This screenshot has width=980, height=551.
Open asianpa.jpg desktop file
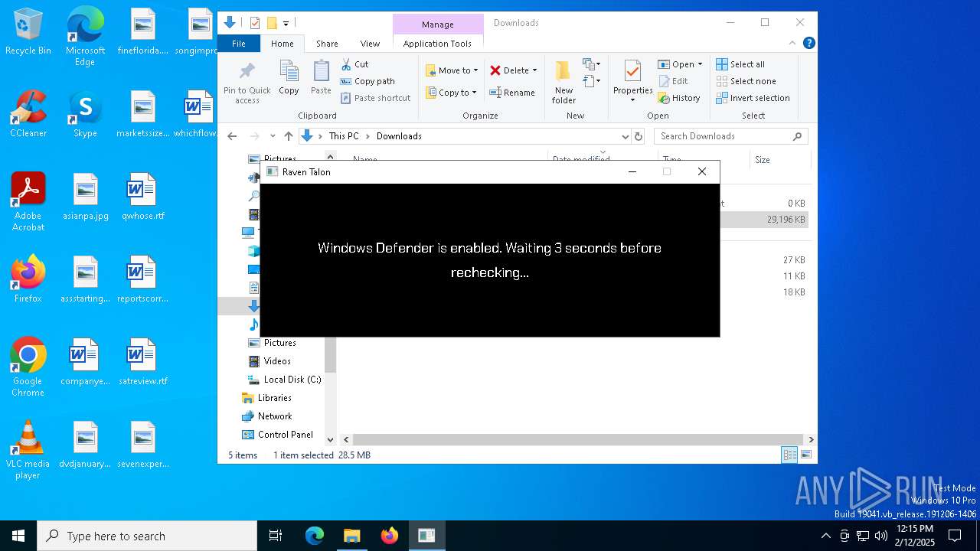86,197
